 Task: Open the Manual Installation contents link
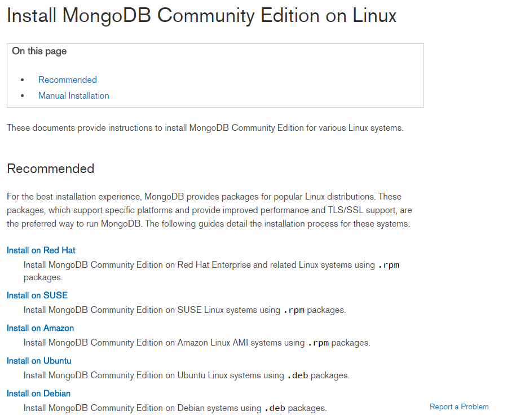(x=74, y=96)
